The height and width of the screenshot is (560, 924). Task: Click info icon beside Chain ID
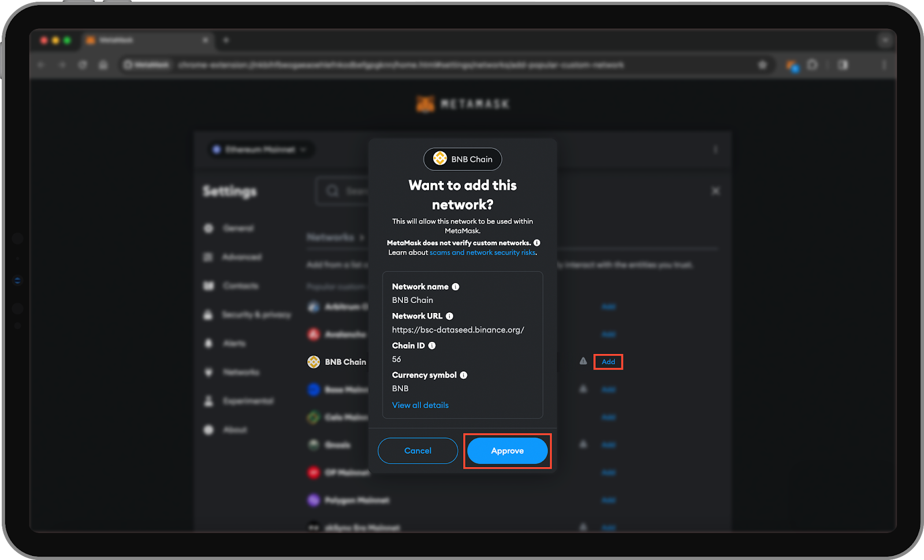click(431, 346)
